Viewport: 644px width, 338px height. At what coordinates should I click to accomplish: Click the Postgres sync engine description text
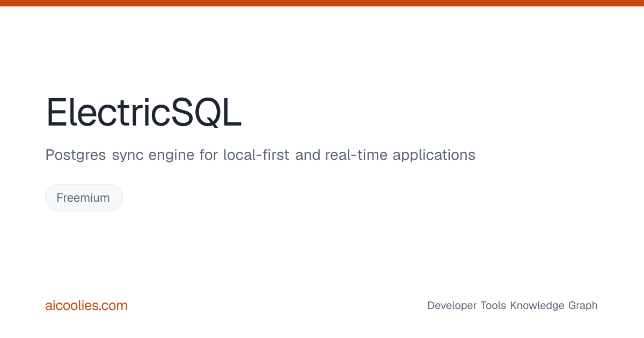click(x=260, y=156)
